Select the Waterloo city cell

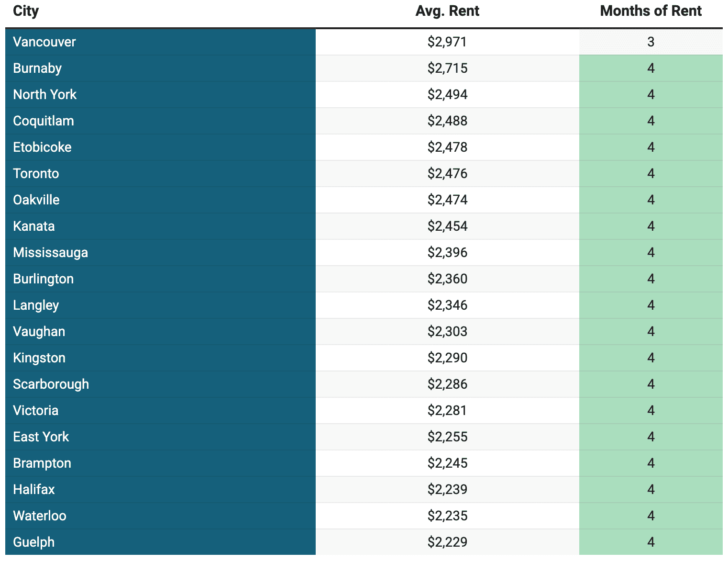(x=160, y=516)
